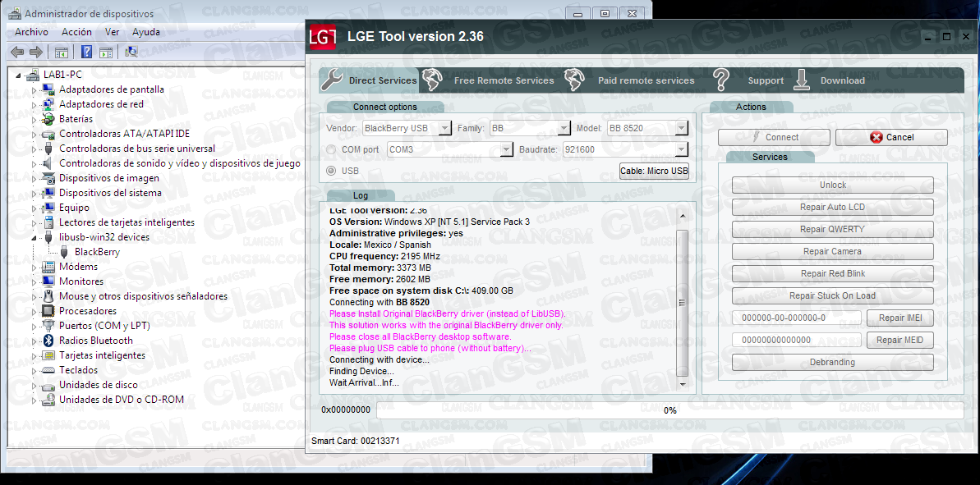Collapse the libusb-win32 devices tree node
The height and width of the screenshot is (485, 980).
(35, 238)
